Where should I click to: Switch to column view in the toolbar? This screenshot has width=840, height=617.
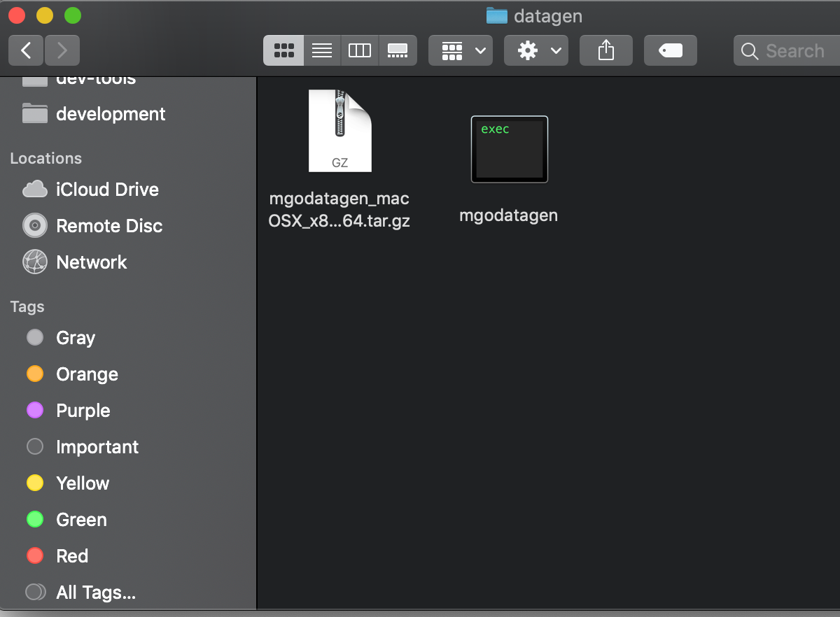coord(359,50)
